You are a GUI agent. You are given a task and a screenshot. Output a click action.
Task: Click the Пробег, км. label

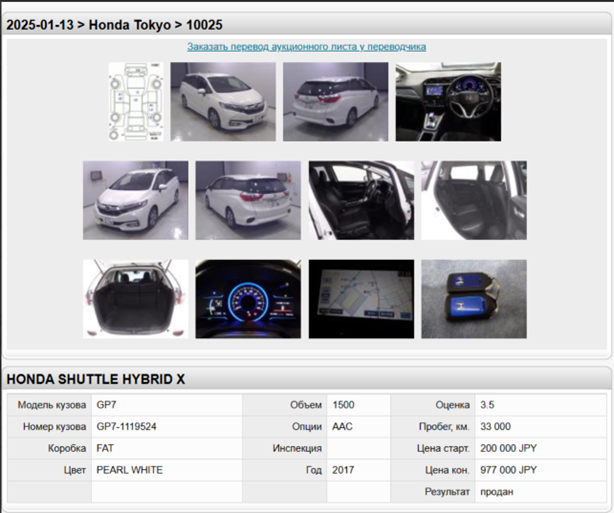pos(444,426)
